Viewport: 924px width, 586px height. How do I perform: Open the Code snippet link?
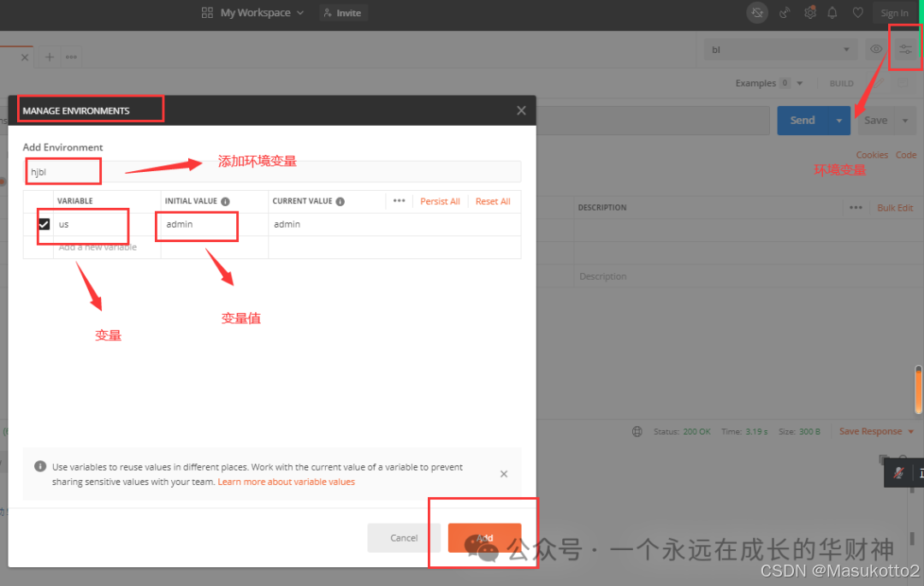pos(906,155)
